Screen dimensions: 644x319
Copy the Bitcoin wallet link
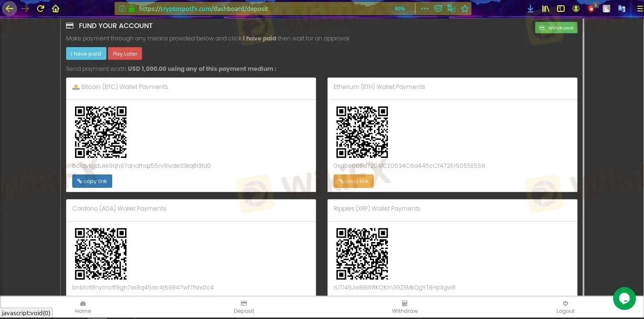[92, 181]
